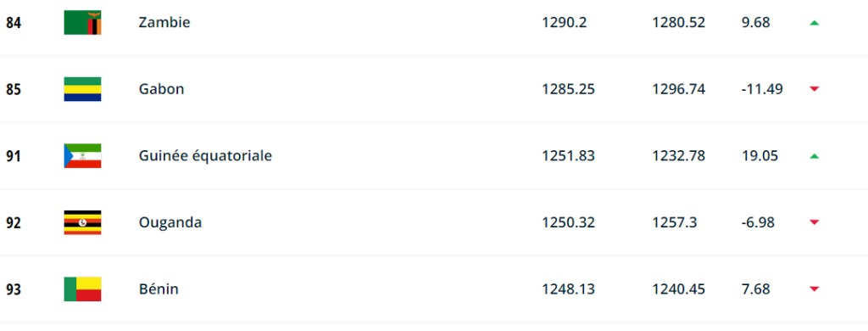Select the Guinée équatoriale flag
This screenshot has height=331, width=868.
(82, 156)
